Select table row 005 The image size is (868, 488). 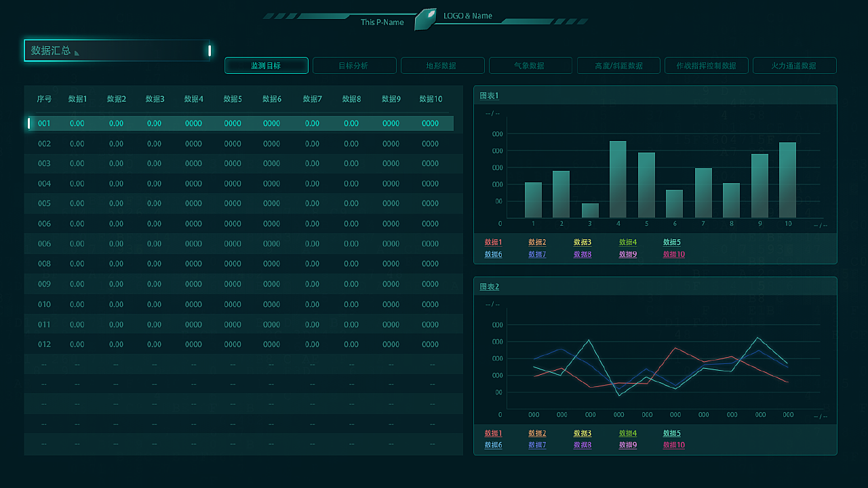click(x=243, y=203)
